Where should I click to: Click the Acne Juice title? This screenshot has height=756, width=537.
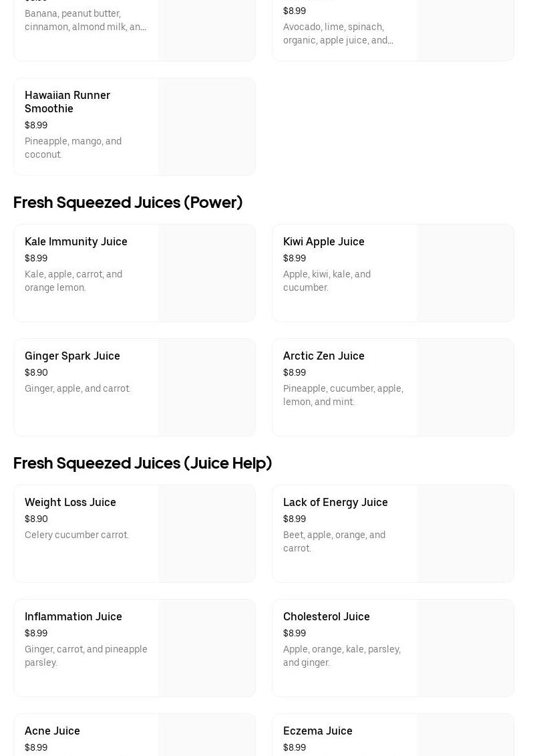[x=52, y=731]
